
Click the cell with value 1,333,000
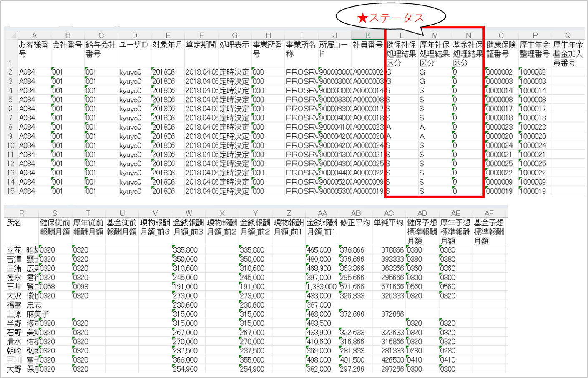click(322, 286)
